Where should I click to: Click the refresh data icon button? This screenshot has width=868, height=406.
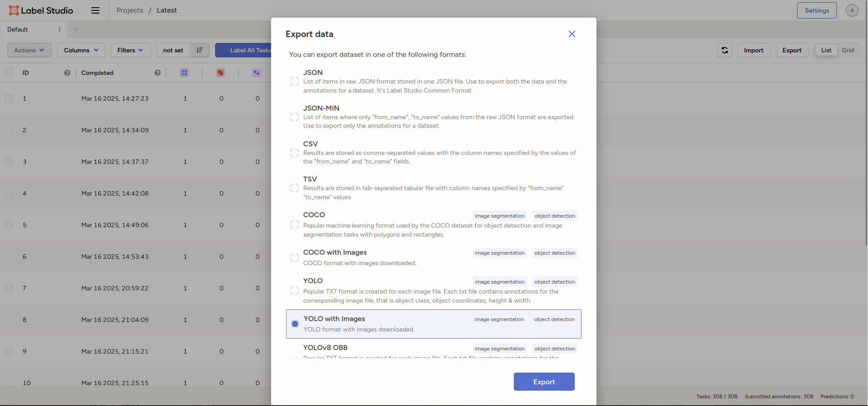point(724,50)
